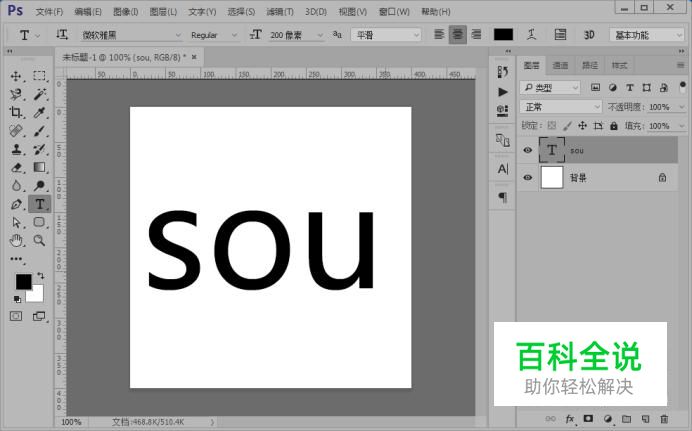Open the Filter menu
This screenshot has height=431, width=692.
point(280,11)
